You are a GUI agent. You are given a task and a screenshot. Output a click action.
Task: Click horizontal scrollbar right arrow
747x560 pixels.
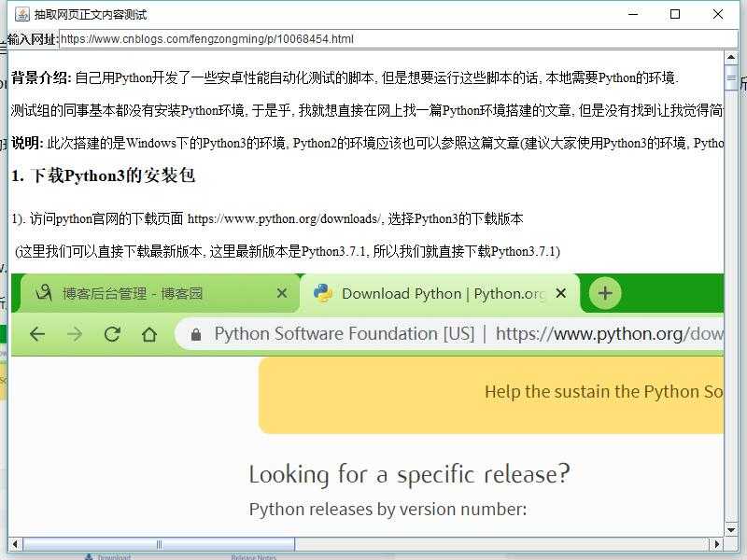716,543
